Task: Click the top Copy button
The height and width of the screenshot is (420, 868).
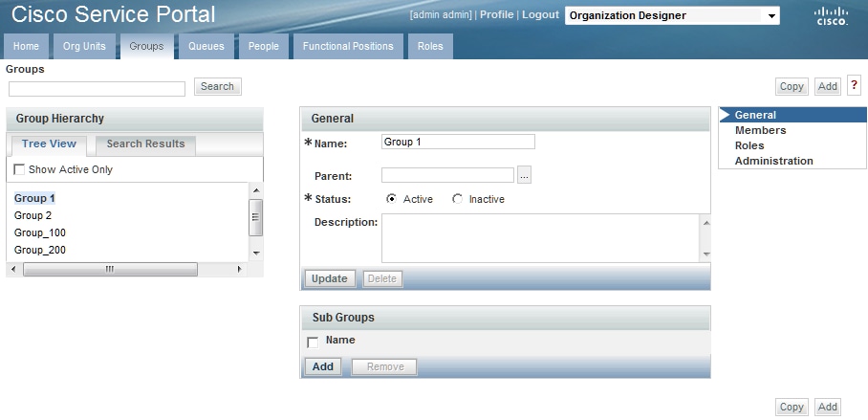Action: (792, 86)
